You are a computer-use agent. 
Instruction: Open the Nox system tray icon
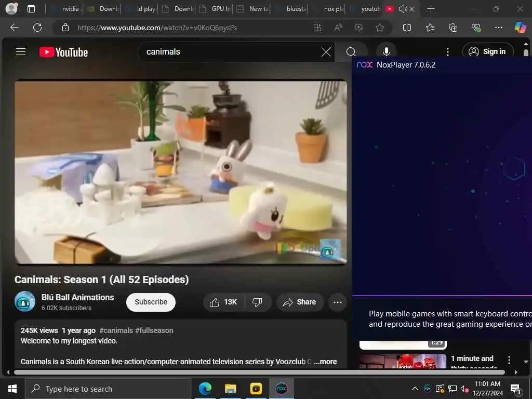click(x=428, y=389)
